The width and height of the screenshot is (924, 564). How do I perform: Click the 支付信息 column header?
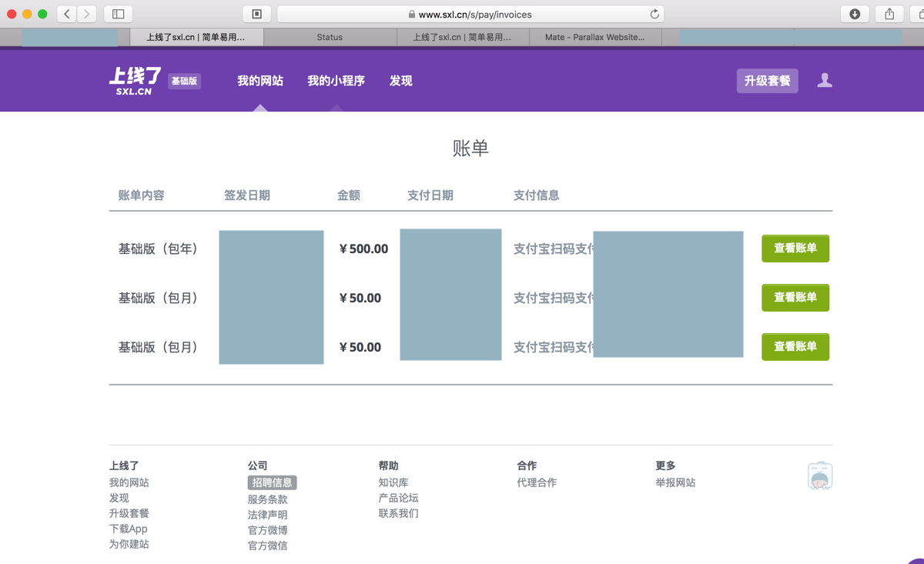[x=537, y=195]
